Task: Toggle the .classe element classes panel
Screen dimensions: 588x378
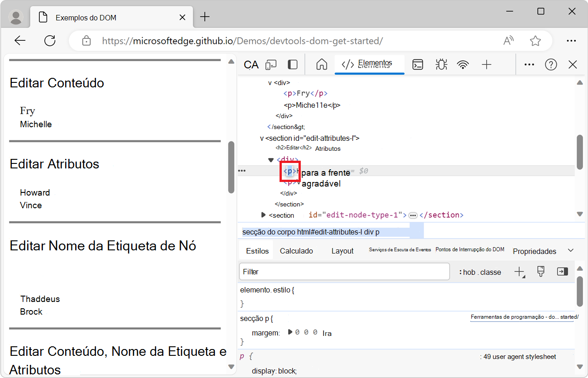Action: coord(492,272)
